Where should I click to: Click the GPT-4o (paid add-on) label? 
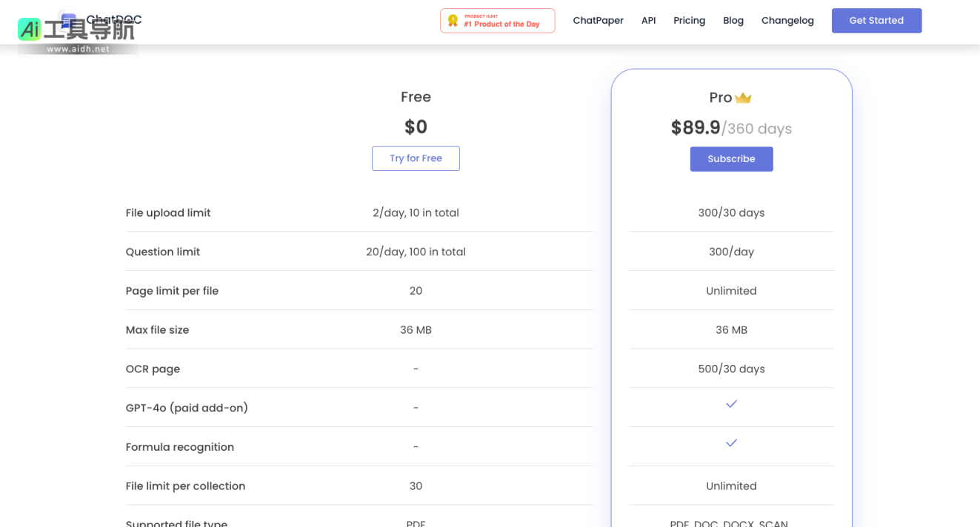187,408
